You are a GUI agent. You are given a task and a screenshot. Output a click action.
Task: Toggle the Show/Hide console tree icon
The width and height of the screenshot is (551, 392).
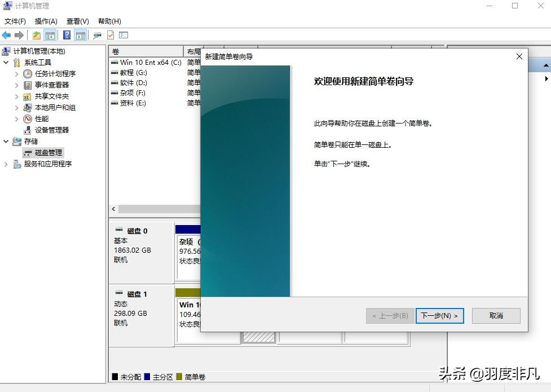[x=49, y=34]
